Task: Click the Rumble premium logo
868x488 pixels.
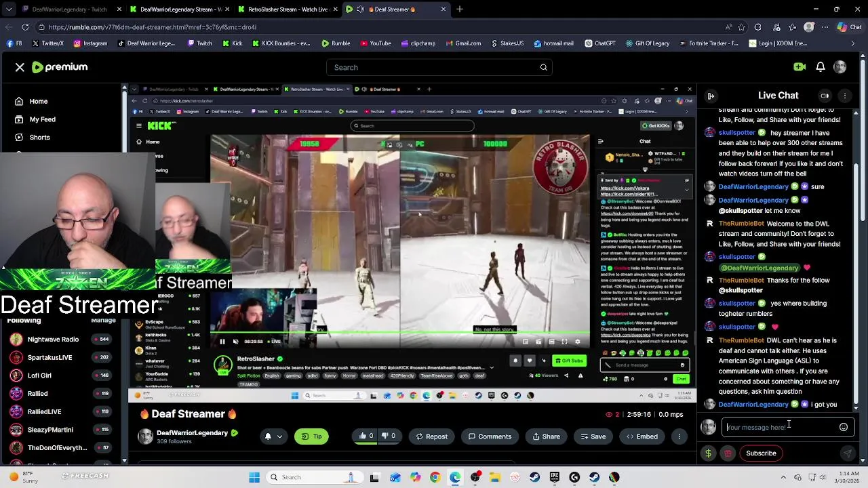Action: (x=60, y=67)
